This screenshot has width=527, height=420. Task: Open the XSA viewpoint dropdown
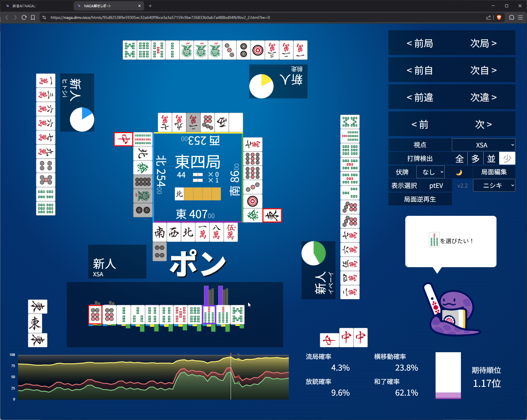483,145
